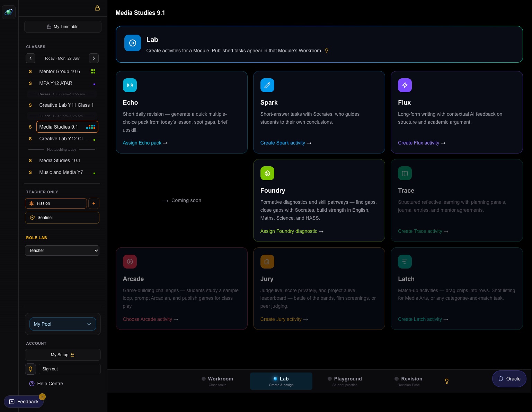Follow the Assign Echo pack link
The height and width of the screenshot is (412, 532).
click(145, 143)
